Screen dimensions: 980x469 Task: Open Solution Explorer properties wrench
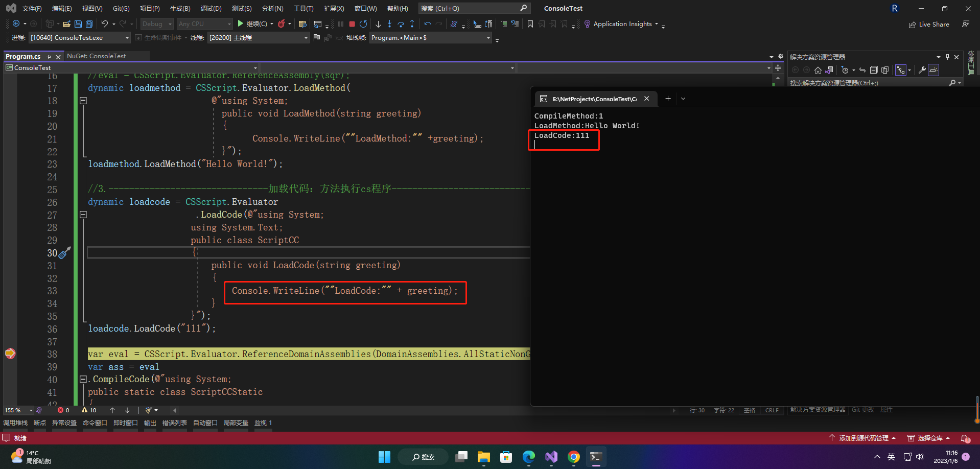[x=922, y=70]
